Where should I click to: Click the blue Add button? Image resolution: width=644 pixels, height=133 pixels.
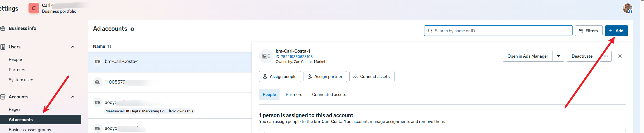click(616, 31)
